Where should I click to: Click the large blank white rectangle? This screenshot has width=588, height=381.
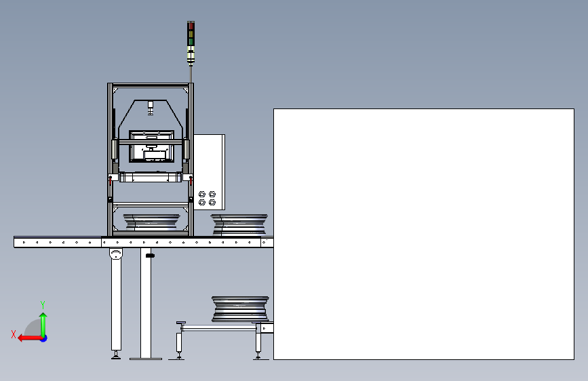[424, 234]
